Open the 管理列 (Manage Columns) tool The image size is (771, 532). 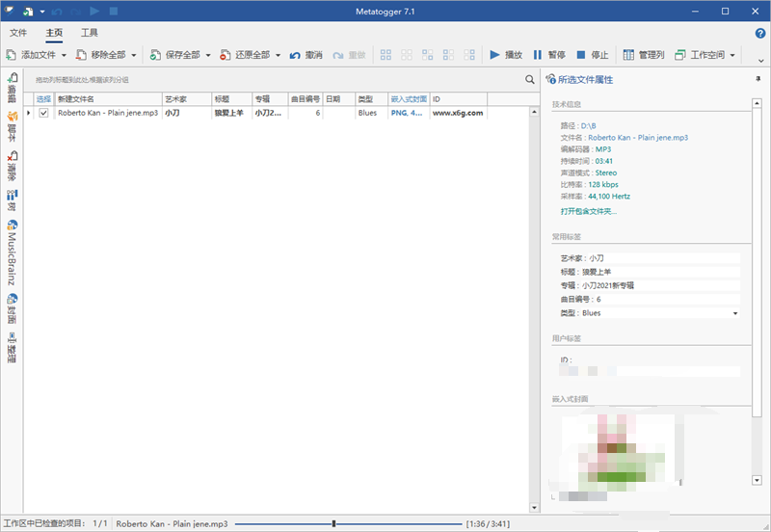[643, 55]
